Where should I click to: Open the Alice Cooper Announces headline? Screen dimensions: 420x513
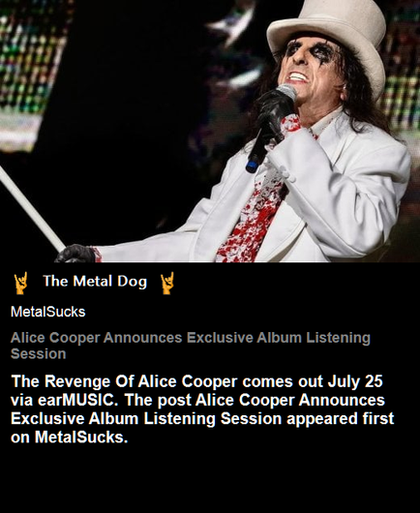click(x=191, y=346)
